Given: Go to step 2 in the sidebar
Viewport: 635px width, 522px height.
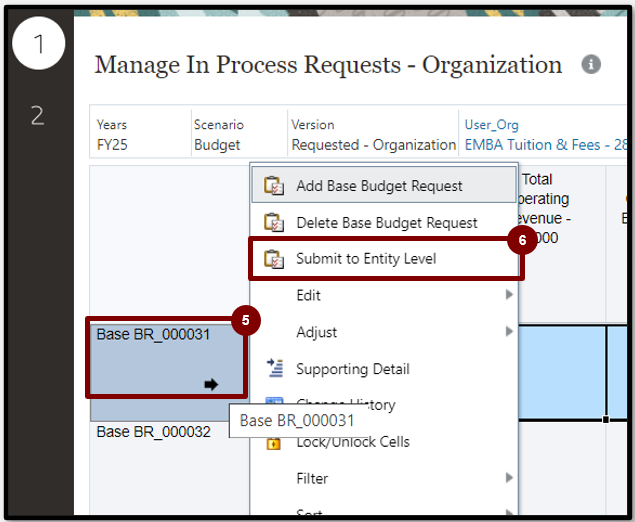Looking at the screenshot, I should tap(37, 116).
